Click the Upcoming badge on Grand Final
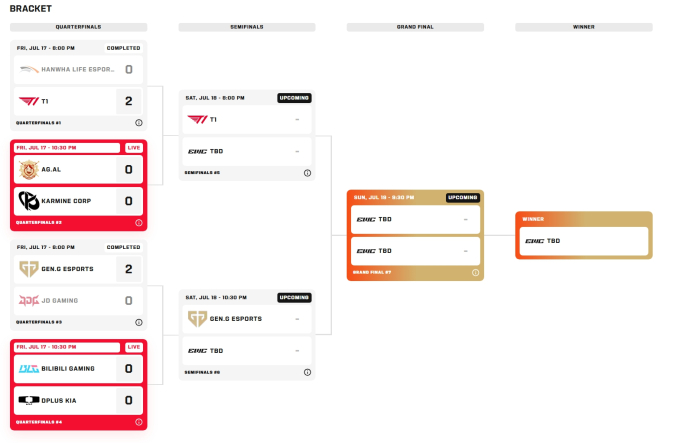The width and height of the screenshot is (680, 443). pyautogui.click(x=462, y=198)
